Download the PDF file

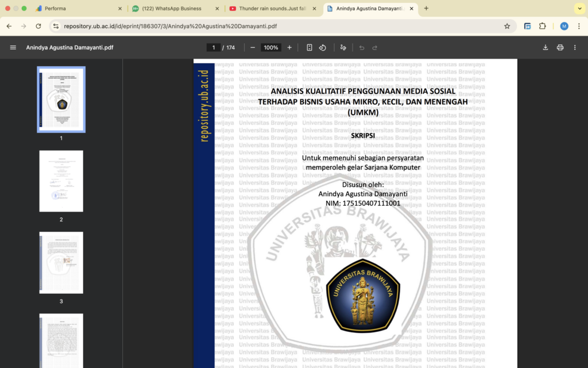coord(546,48)
